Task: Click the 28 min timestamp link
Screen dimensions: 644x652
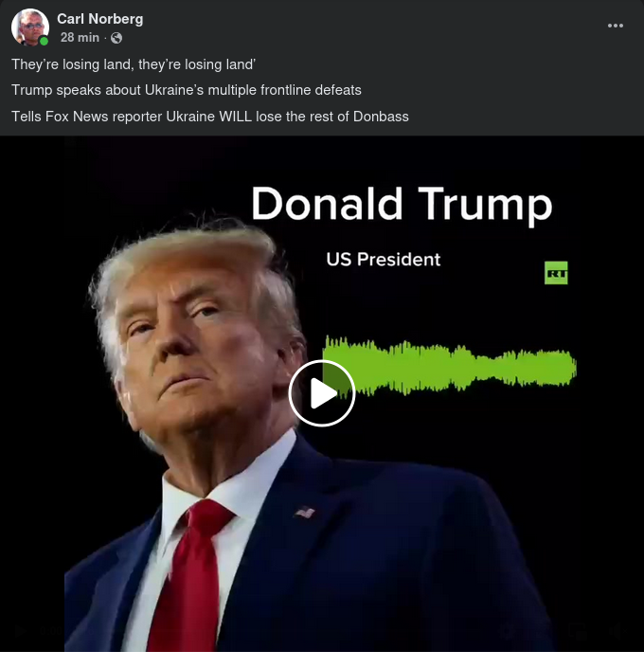Action: pyautogui.click(x=80, y=37)
